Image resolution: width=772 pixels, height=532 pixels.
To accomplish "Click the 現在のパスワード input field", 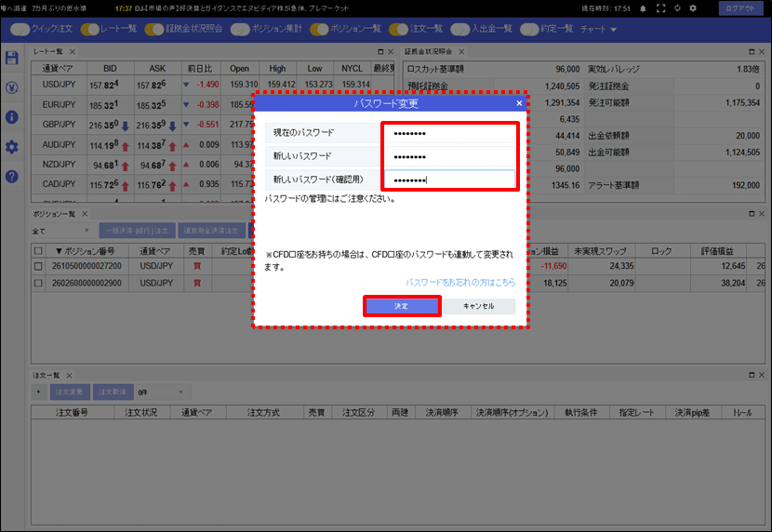I will pos(449,133).
